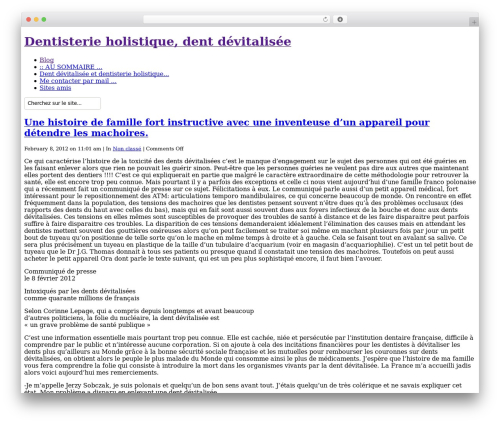500x423 pixels.
Task: Focus the Cherchez sur le site search box
Action: click(x=62, y=103)
